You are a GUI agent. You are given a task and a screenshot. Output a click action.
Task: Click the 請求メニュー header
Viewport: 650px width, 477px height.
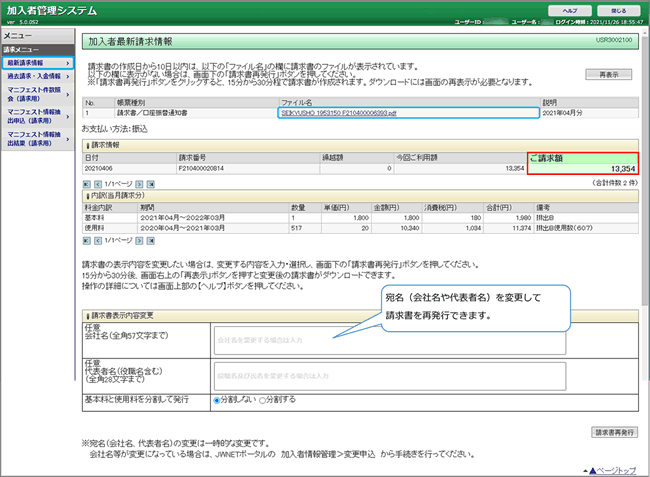(x=37, y=50)
